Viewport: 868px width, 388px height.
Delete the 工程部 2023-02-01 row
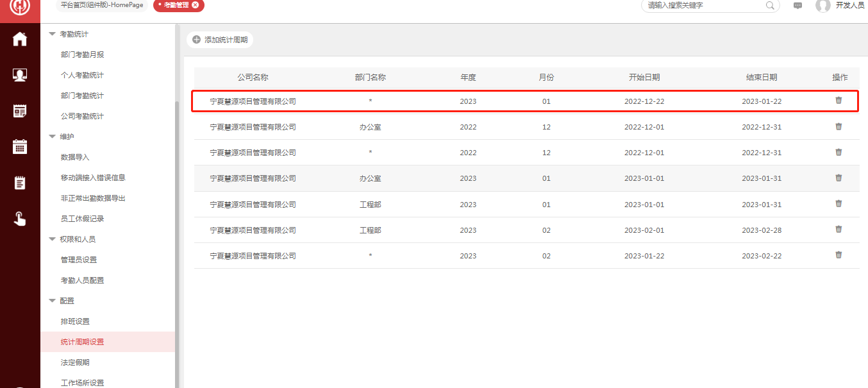pos(839,229)
